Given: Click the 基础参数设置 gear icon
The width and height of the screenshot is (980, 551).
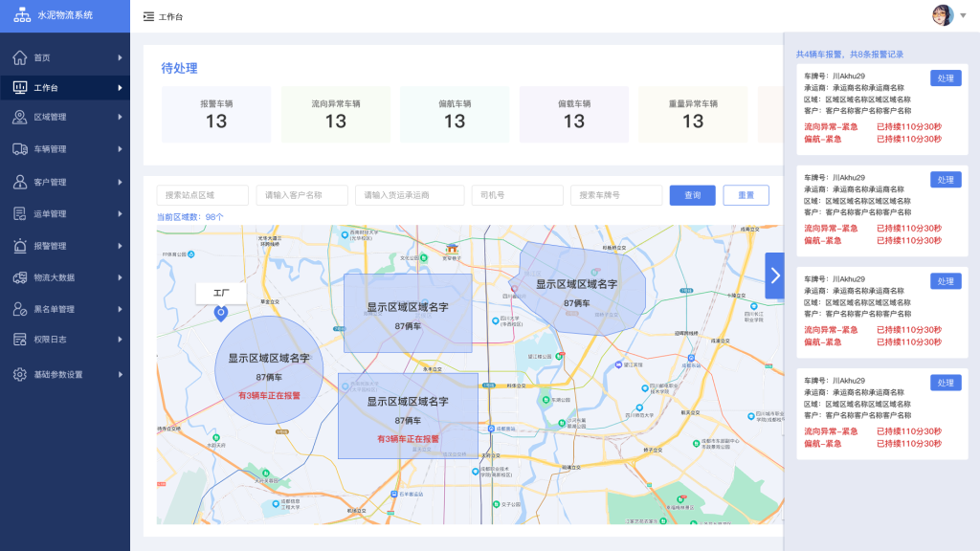Looking at the screenshot, I should click(x=20, y=374).
